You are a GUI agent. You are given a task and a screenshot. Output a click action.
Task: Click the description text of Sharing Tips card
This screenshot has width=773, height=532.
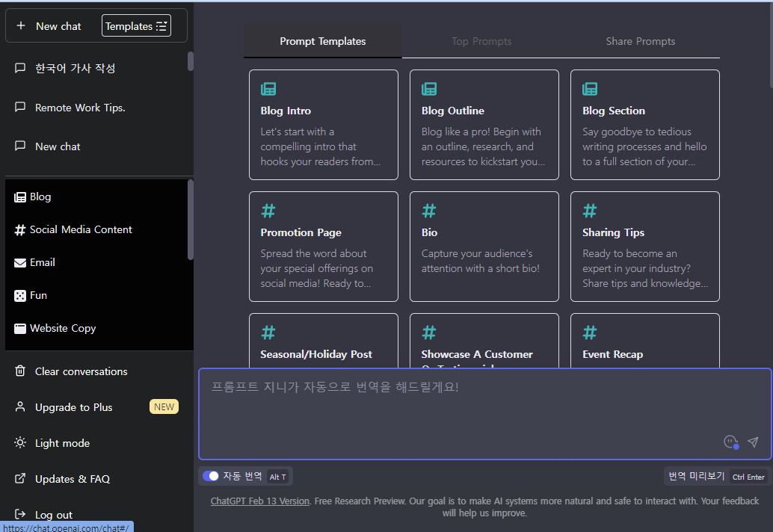point(645,268)
